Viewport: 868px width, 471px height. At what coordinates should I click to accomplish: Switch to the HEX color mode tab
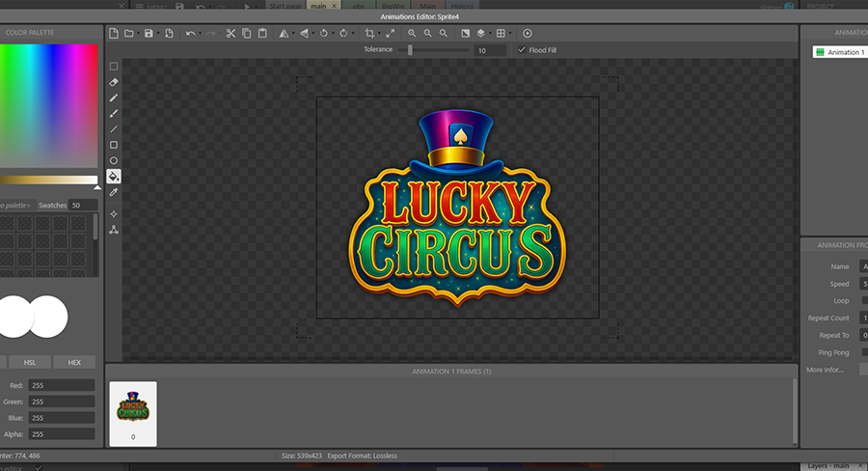(74, 362)
